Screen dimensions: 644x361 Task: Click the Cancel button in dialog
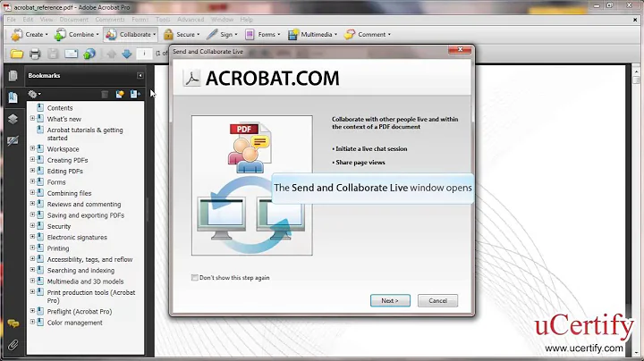pos(437,301)
